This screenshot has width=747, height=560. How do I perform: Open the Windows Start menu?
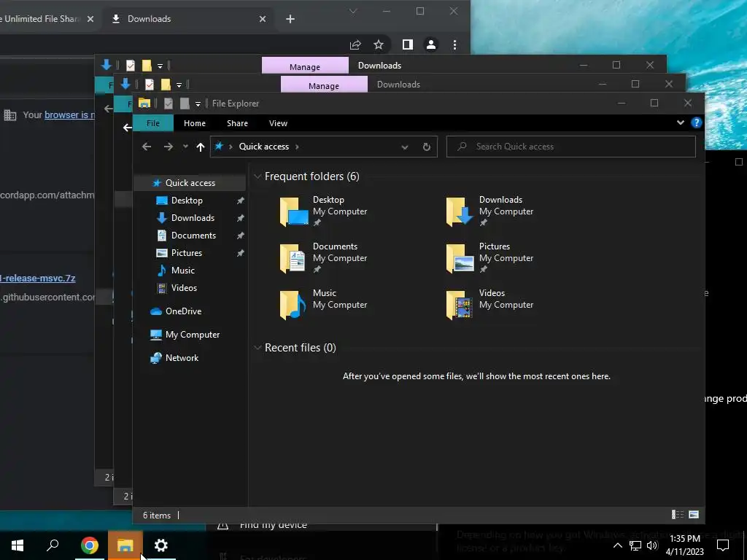click(x=18, y=545)
